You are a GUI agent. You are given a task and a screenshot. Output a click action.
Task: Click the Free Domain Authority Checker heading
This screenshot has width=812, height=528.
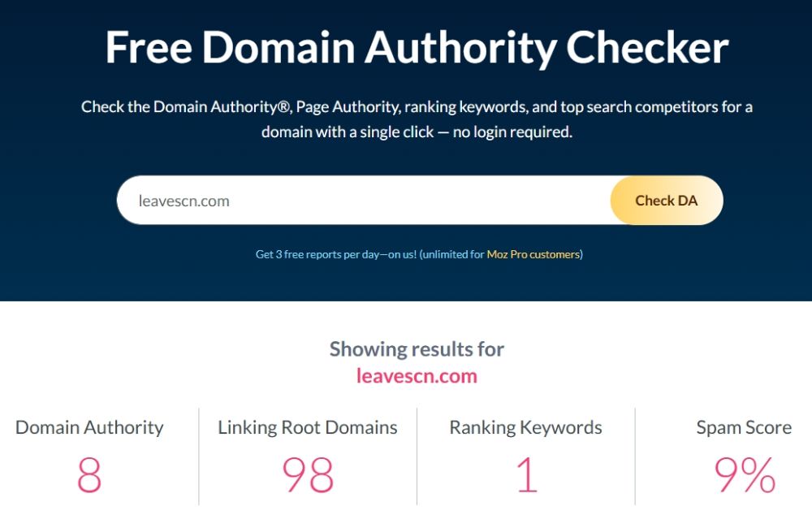[417, 48]
